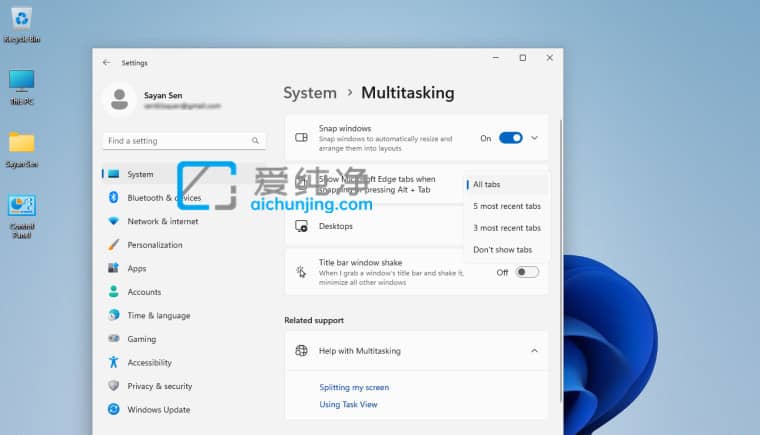Click the Gaming controller icon
Image resolution: width=760 pixels, height=435 pixels.
pyautogui.click(x=113, y=338)
